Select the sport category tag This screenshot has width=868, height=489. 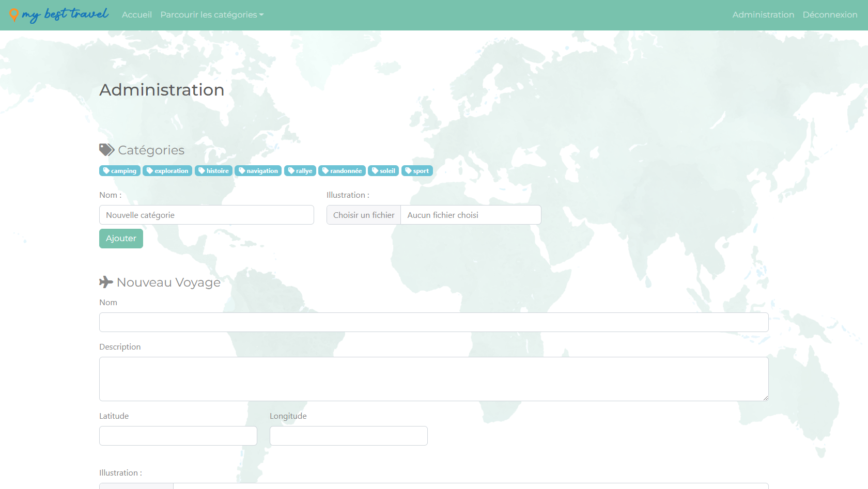[x=417, y=171]
